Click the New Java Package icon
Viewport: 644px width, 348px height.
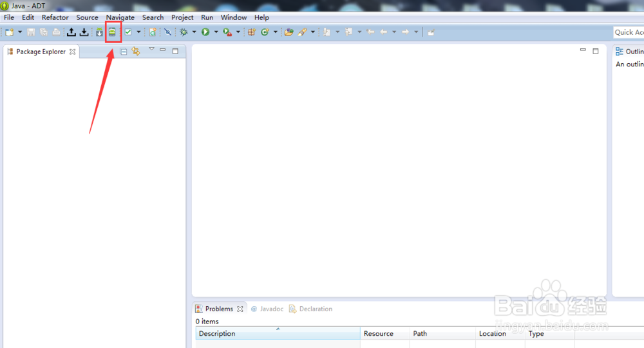252,32
